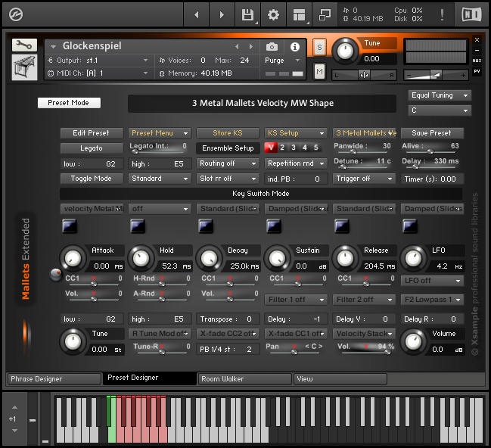Viewport: 491px width, 448px height.
Task: Toggle blue square under off slot
Action: point(138,226)
